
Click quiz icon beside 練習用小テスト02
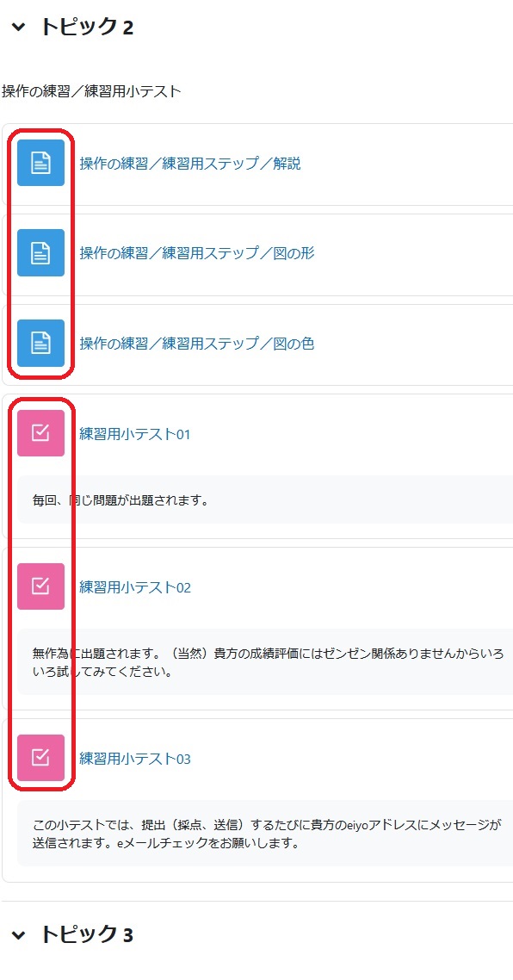(x=40, y=586)
